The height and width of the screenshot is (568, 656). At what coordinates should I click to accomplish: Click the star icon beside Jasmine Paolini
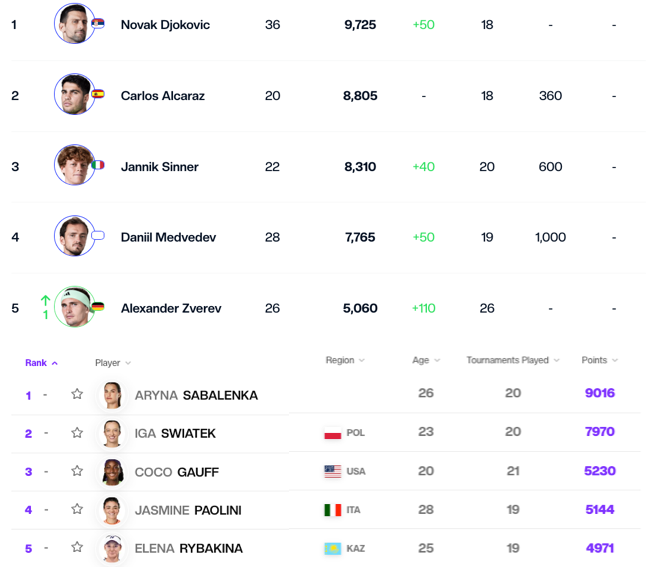77,509
